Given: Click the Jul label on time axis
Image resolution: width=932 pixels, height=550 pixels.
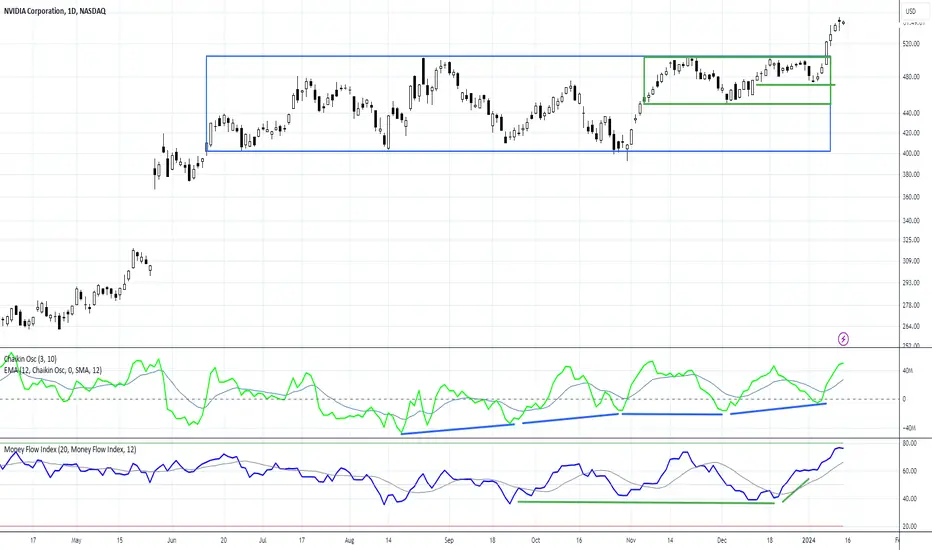Looking at the screenshot, I should pos(263,540).
